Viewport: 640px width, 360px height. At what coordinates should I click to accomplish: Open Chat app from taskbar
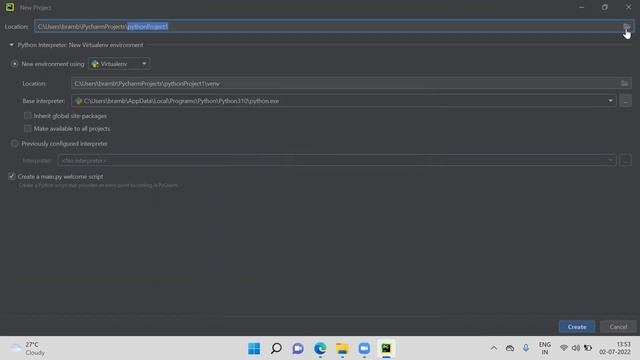298,348
